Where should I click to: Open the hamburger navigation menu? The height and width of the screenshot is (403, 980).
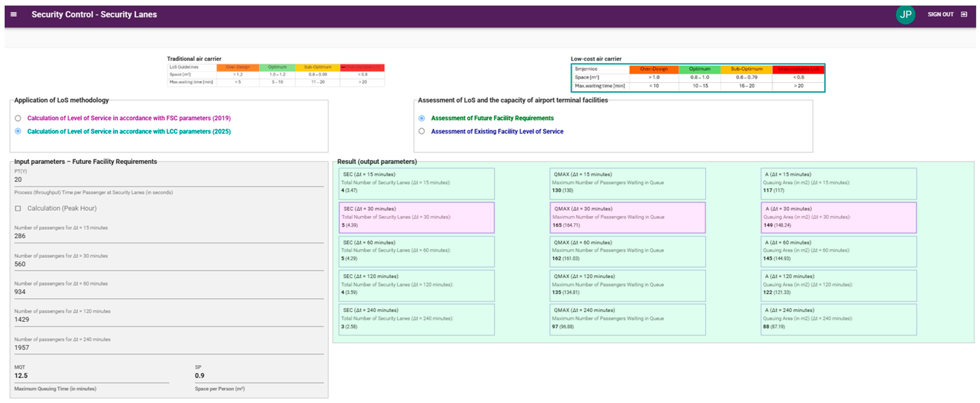[x=14, y=14]
